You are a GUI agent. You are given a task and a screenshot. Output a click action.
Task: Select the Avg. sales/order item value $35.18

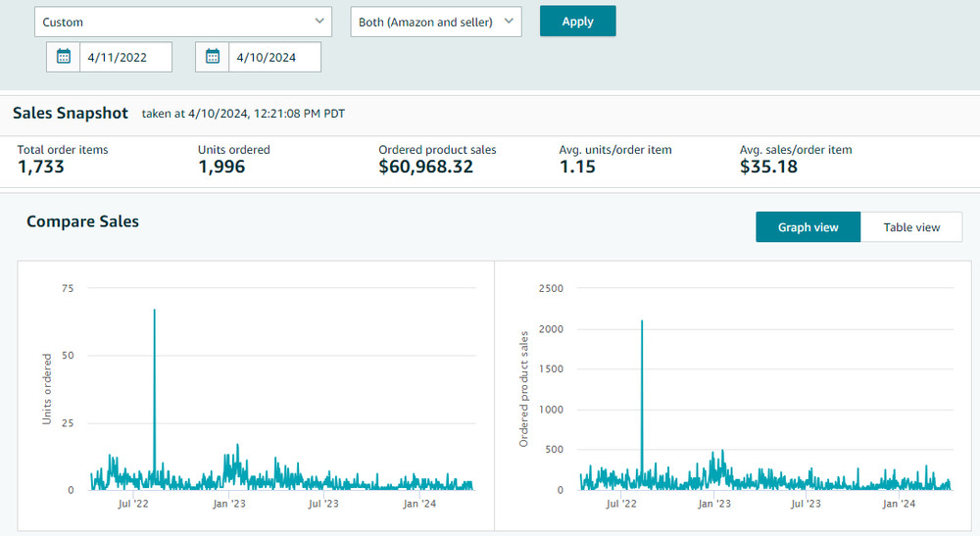(x=768, y=167)
